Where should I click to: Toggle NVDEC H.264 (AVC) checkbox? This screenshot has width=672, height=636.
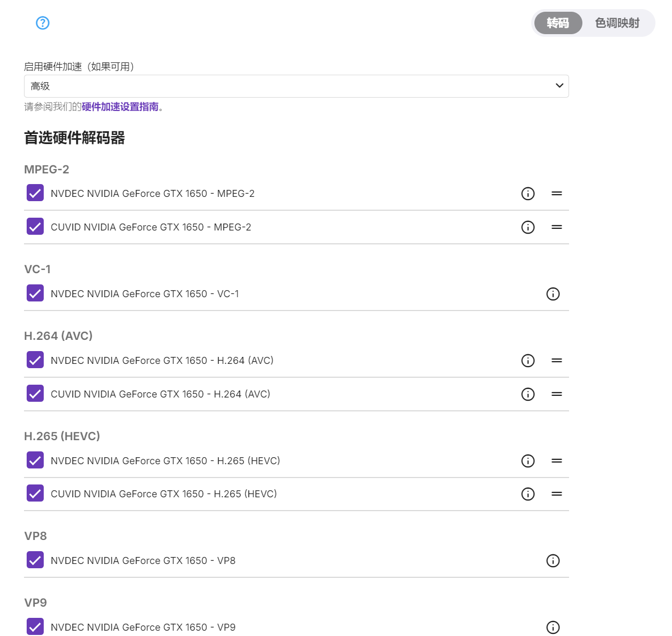35,360
